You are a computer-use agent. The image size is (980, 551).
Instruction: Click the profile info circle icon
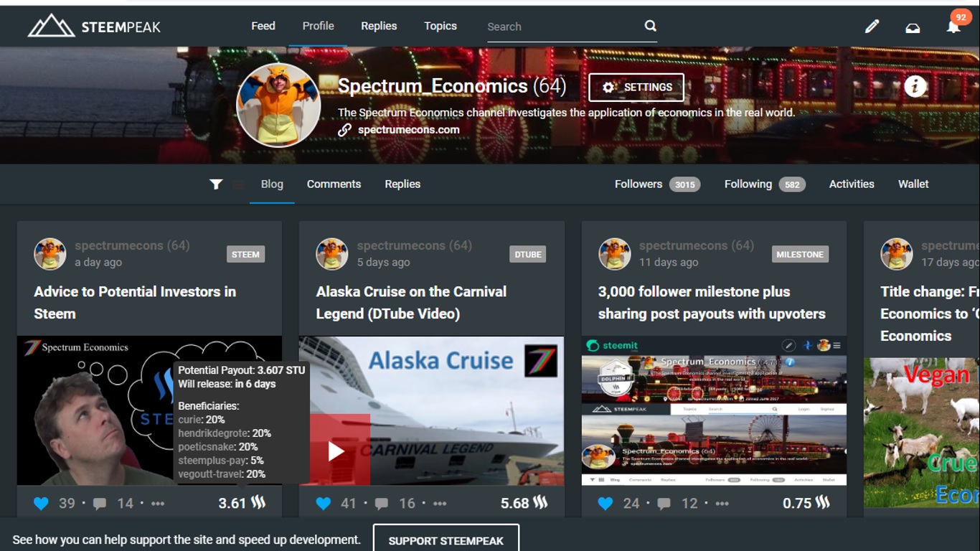tap(915, 87)
